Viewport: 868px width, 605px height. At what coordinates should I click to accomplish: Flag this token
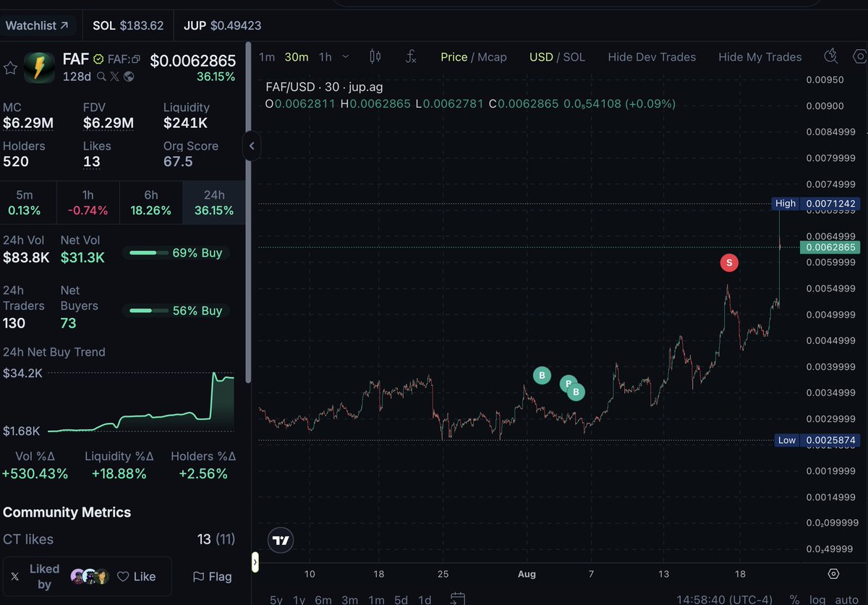coord(212,577)
